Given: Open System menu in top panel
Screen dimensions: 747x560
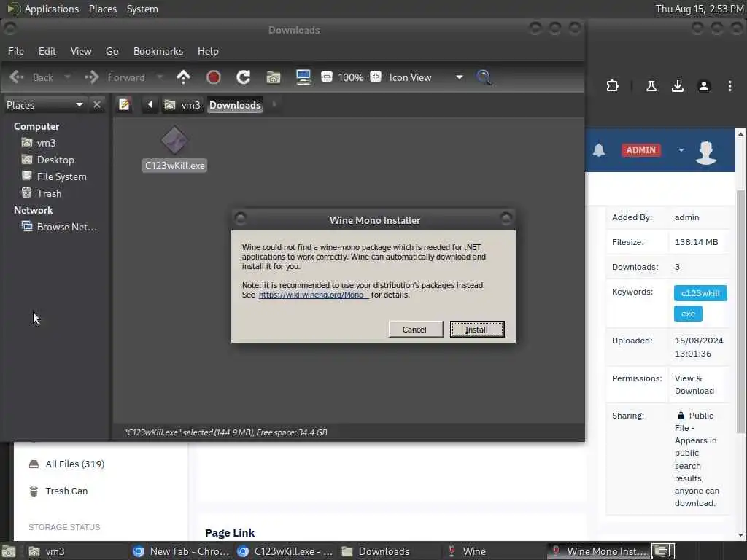Looking at the screenshot, I should [x=142, y=9].
